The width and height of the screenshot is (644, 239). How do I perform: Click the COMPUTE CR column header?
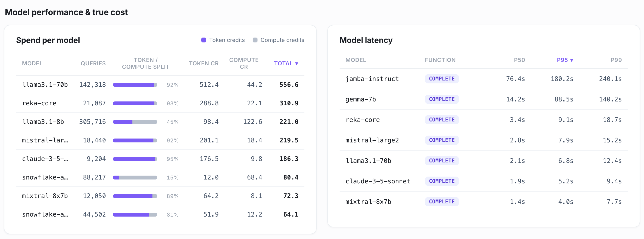(244, 63)
